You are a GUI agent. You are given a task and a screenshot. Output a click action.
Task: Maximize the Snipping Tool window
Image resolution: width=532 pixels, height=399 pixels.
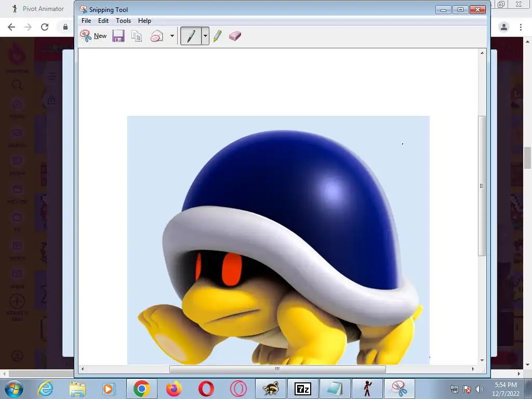point(460,9)
